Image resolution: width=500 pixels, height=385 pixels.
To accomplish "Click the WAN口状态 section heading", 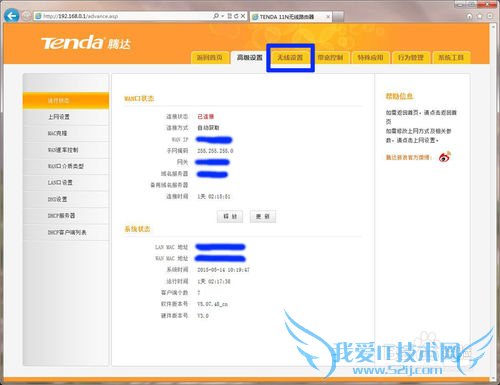I will pos(139,99).
